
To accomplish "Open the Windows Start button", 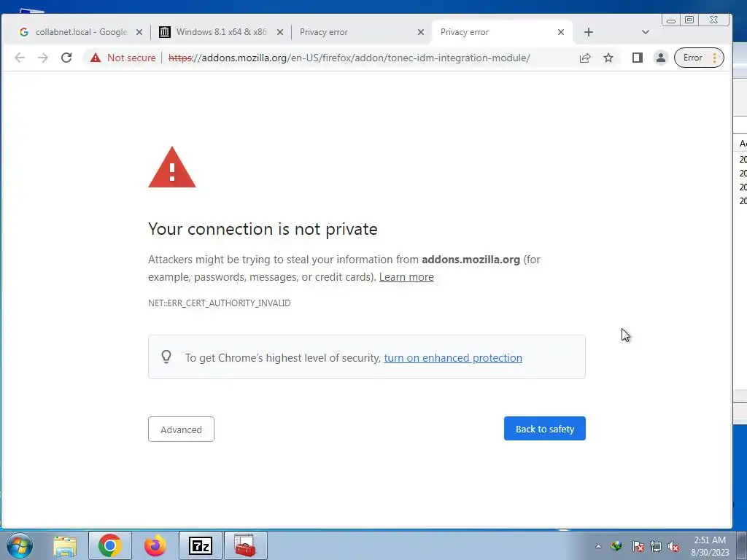I will (x=20, y=545).
